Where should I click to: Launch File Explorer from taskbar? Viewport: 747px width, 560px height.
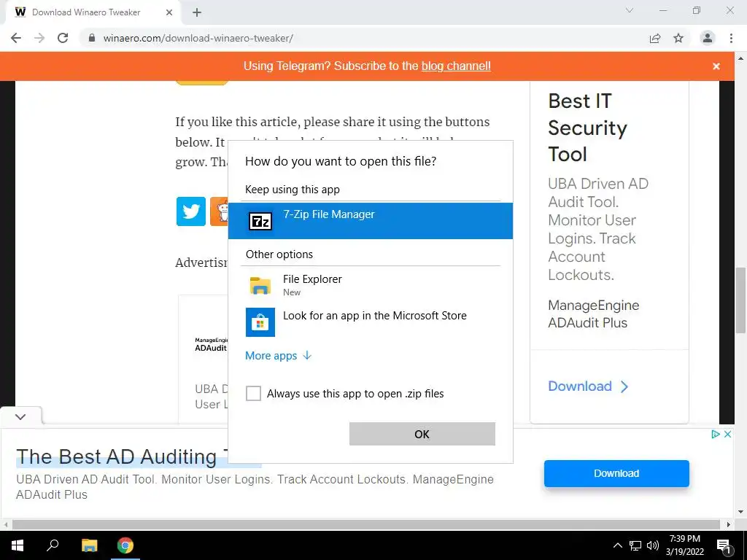[89, 545]
